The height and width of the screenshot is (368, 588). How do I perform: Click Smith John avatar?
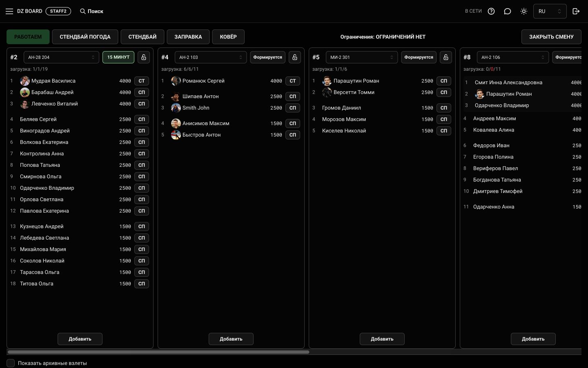coord(176,108)
